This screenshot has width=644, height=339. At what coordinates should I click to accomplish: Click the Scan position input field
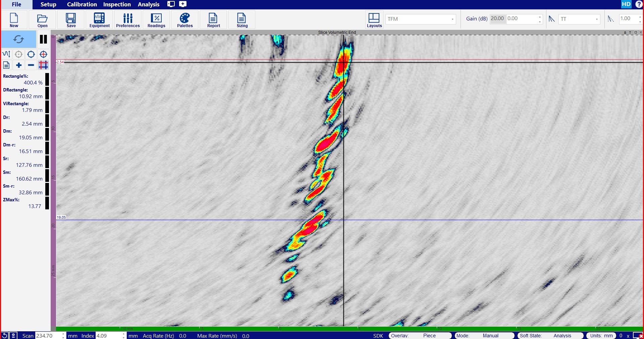48,336
